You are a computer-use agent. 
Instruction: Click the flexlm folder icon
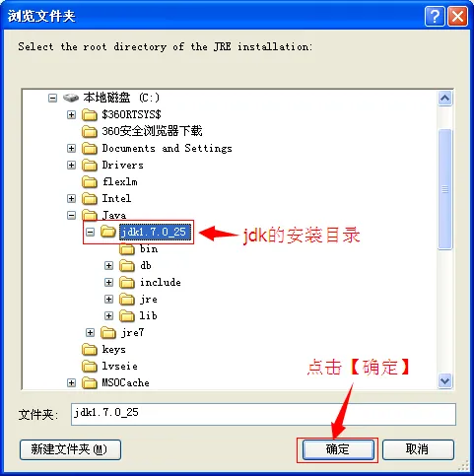point(90,181)
